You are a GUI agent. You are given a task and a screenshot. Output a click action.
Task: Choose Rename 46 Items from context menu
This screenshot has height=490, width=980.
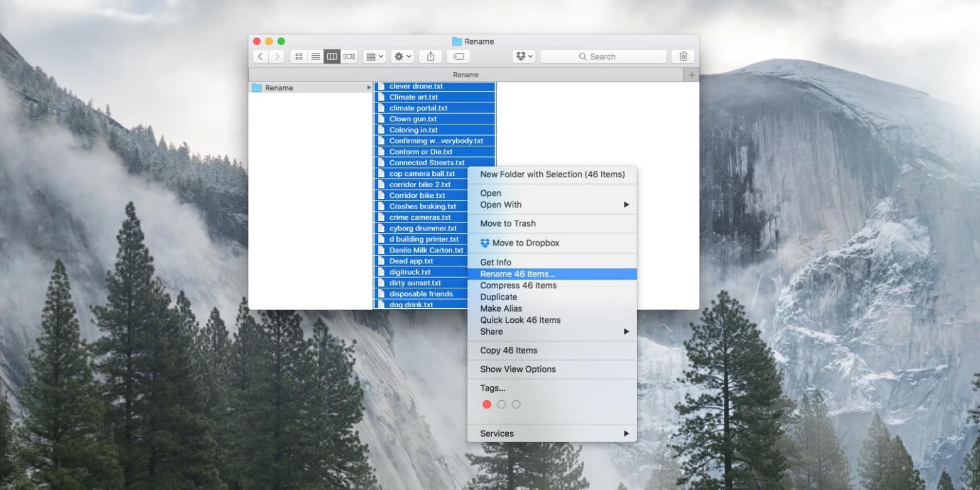point(518,274)
